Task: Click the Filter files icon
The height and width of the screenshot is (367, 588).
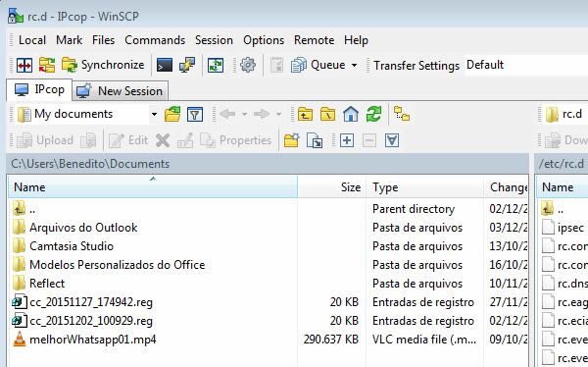Action: click(x=195, y=114)
